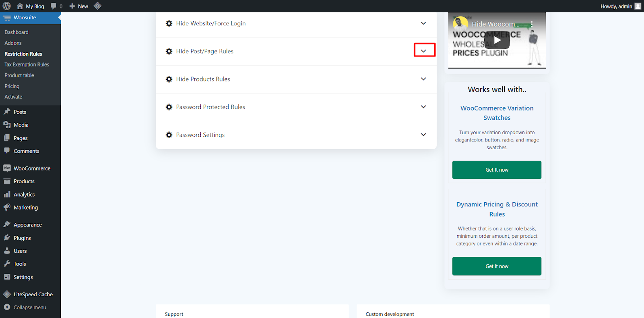Click Get It now under Variation Swatches
This screenshot has height=318, width=644.
(497, 170)
